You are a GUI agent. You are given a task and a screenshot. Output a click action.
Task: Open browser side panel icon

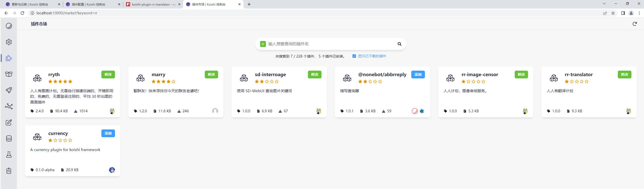pos(623,13)
